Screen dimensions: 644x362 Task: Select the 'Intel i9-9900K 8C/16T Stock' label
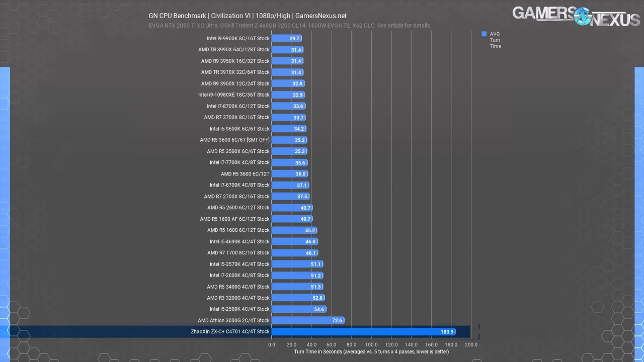238,38
